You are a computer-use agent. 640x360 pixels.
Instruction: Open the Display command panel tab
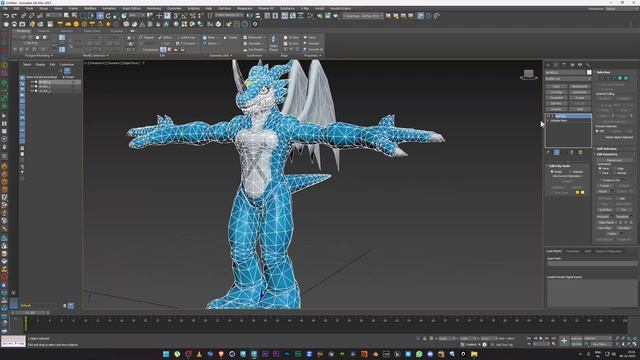click(580, 65)
